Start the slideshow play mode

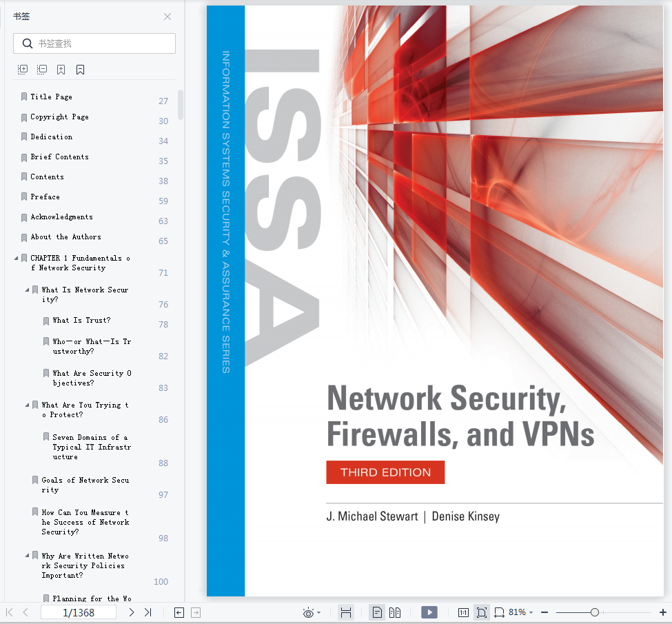tap(429, 612)
